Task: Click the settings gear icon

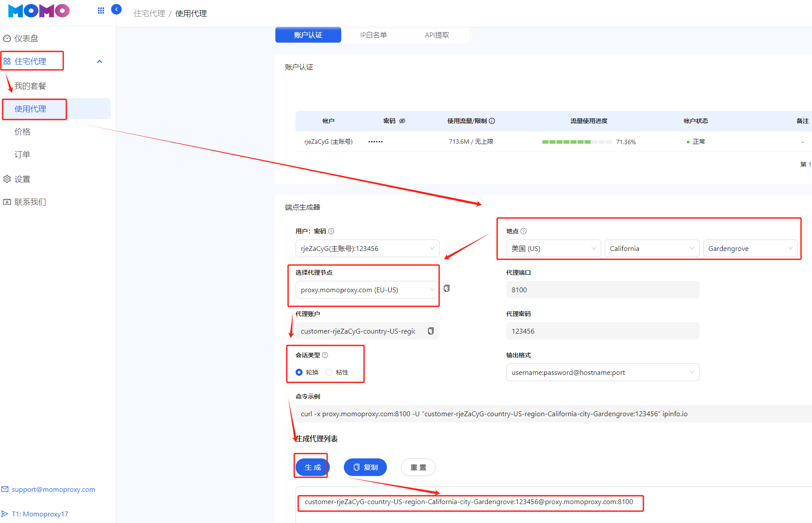Action: tap(7, 179)
